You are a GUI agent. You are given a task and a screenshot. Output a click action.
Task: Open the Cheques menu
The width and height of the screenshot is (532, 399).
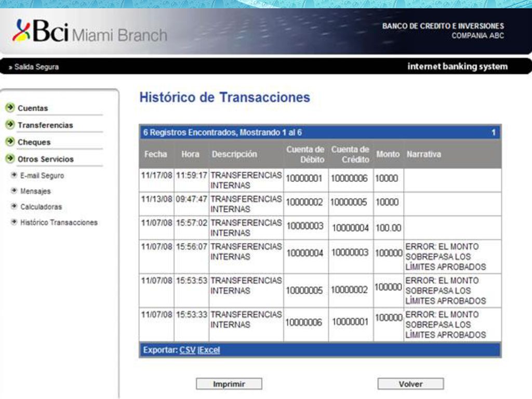(34, 142)
